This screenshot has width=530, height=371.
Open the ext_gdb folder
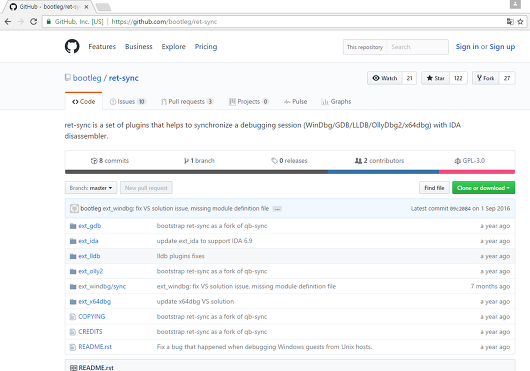[90, 226]
